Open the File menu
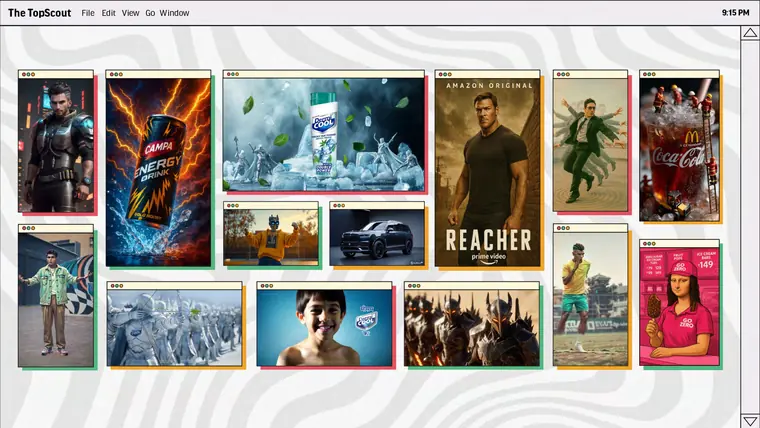This screenshot has height=428, width=760. 88,13
